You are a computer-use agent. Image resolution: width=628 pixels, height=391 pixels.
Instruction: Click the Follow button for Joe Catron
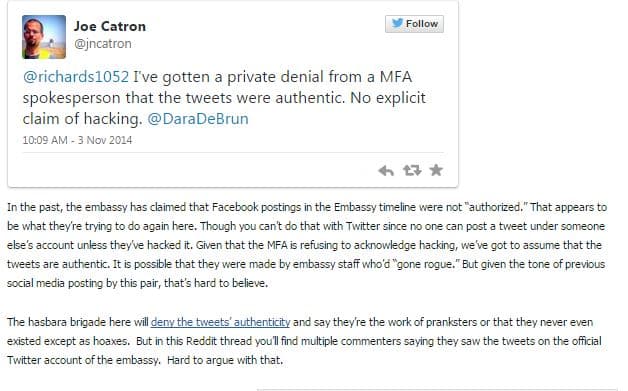coord(414,24)
